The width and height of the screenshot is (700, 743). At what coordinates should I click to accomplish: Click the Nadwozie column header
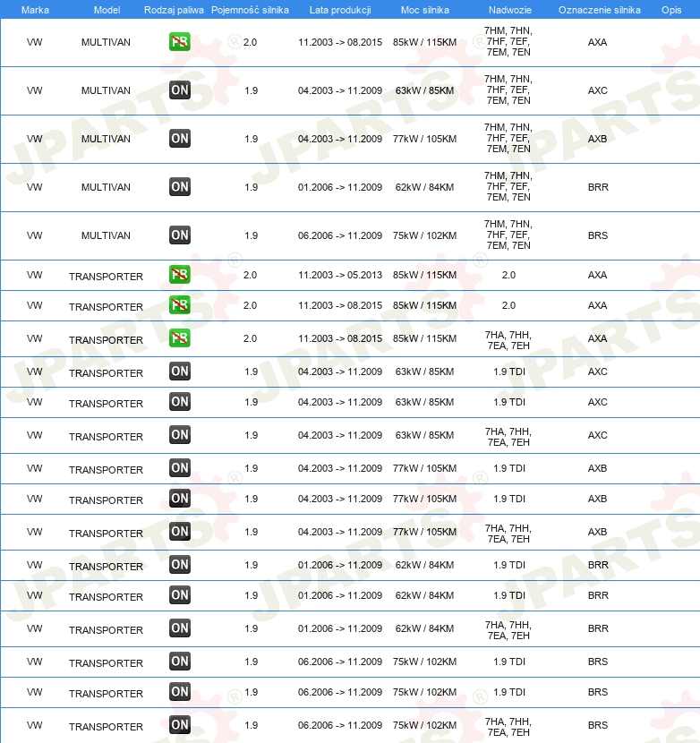[510, 10]
